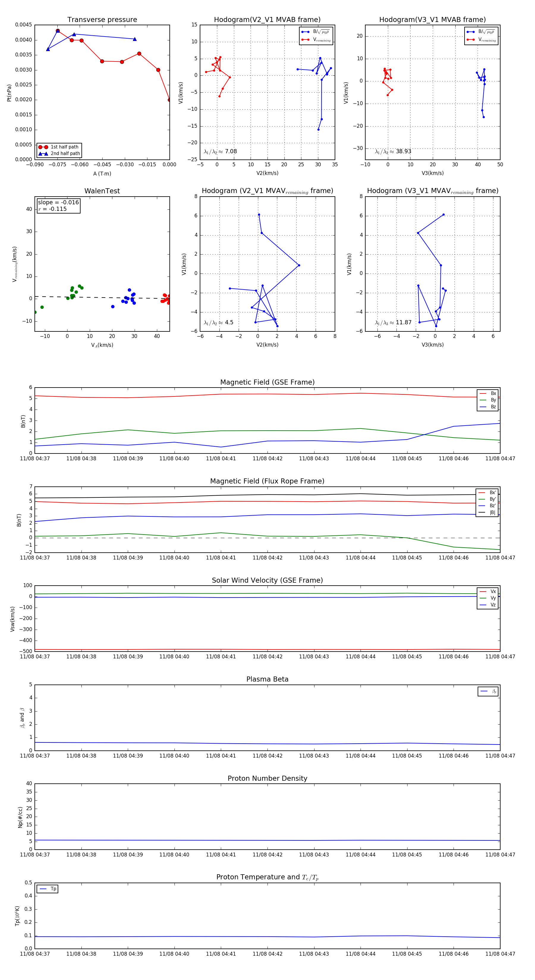Click the Vy legend entry
Image resolution: width=535 pixels, height=980 pixels.
(488, 598)
